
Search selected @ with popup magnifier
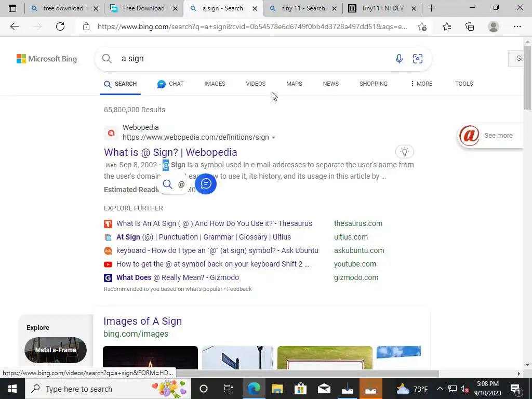[x=168, y=184]
